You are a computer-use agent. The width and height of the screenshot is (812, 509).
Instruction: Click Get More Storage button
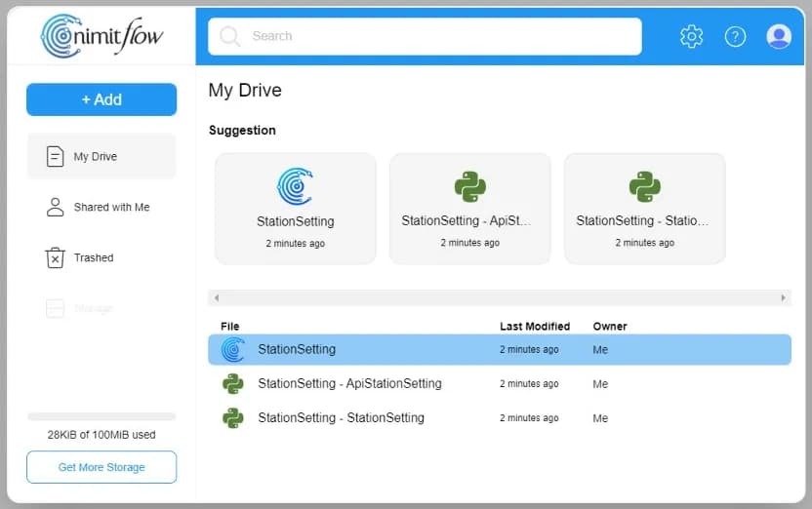[101, 467]
